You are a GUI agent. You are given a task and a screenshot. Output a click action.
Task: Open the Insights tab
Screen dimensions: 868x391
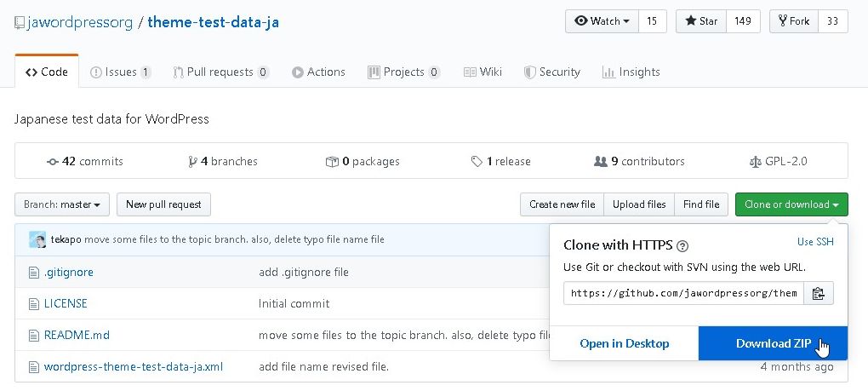(x=631, y=72)
